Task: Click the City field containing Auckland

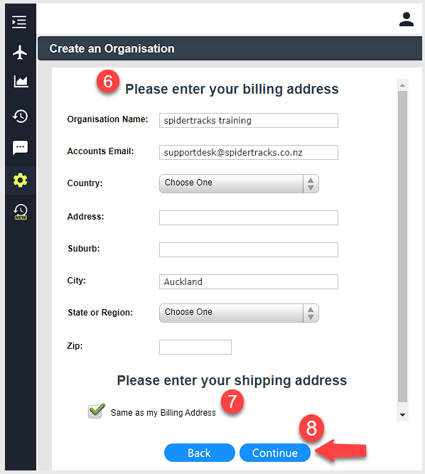Action: pyautogui.click(x=248, y=282)
